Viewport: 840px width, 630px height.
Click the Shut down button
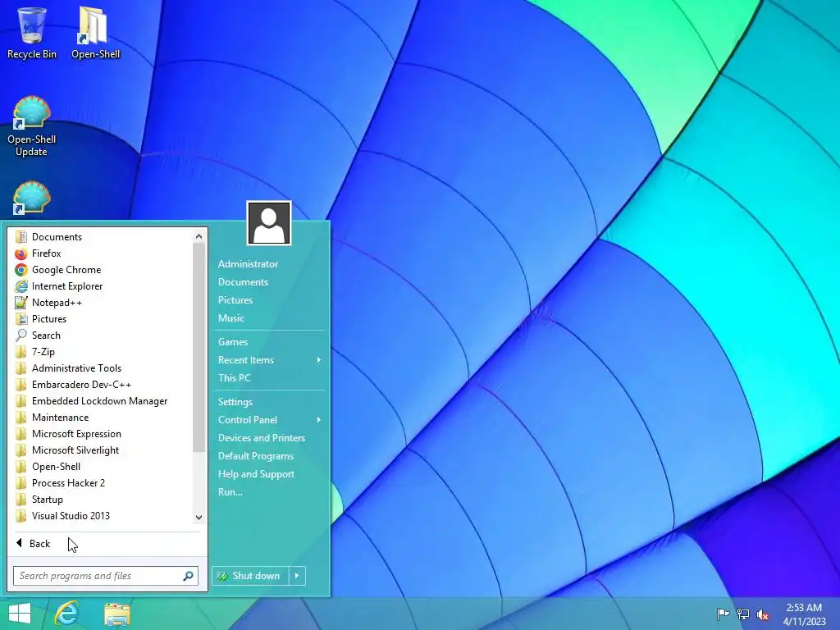[250, 576]
